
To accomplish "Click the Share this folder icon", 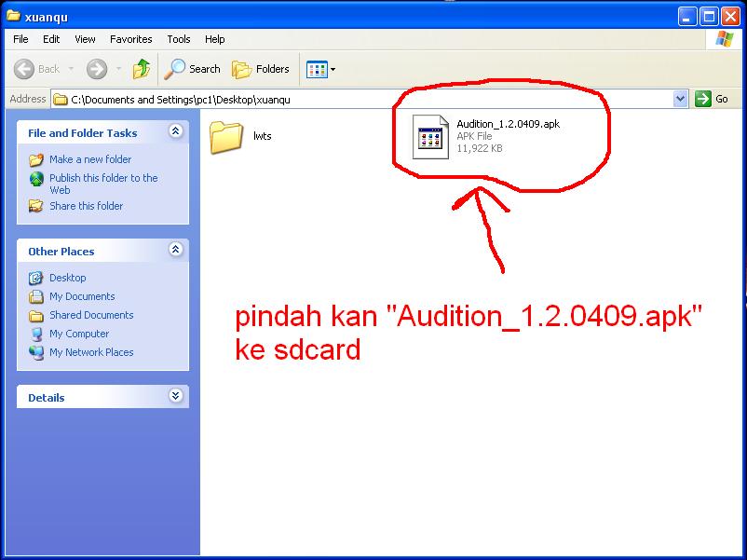I will click(36, 206).
